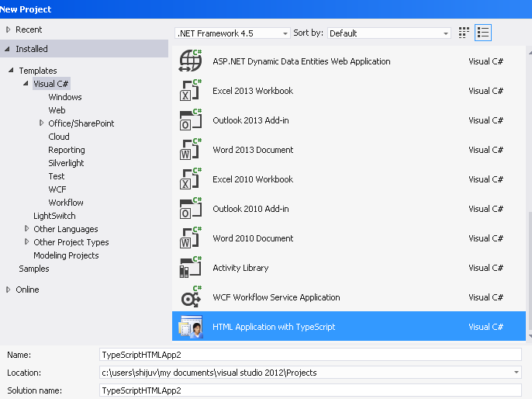This screenshot has width=532, height=399.
Task: Click the Excel 2010 Workbook template icon
Action: pos(190,179)
